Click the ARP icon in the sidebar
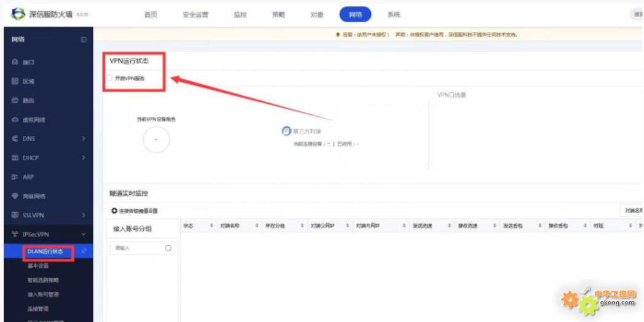The width and height of the screenshot is (644, 322). coord(15,177)
